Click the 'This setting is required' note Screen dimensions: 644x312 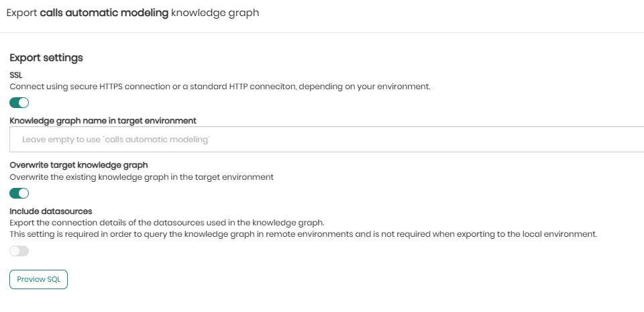(303, 234)
